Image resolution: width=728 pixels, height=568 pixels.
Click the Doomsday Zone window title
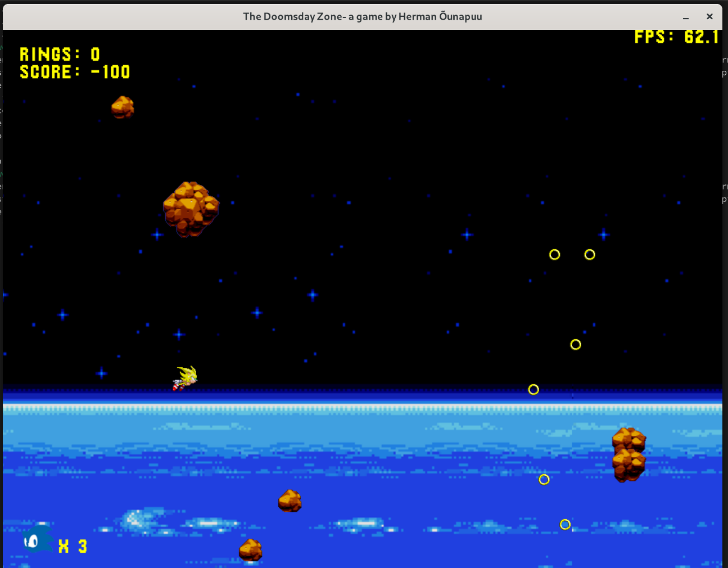[363, 16]
